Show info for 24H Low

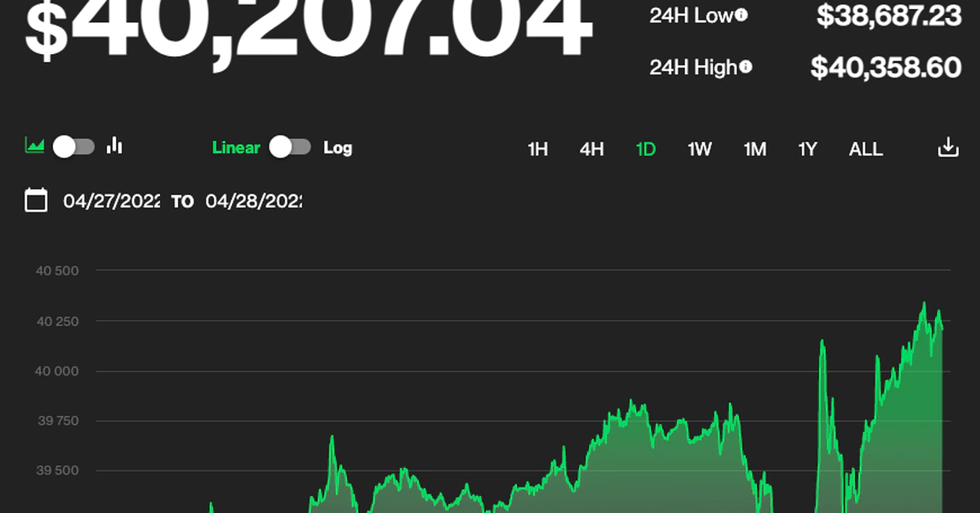click(x=741, y=15)
